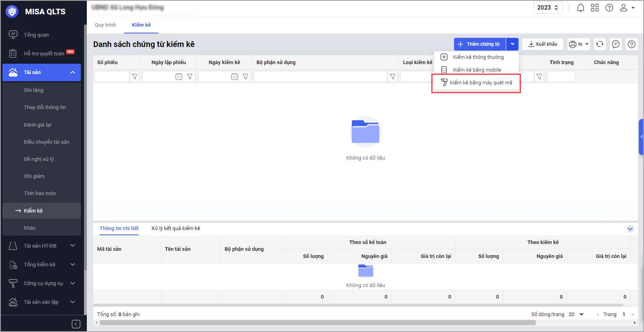Image resolution: width=644 pixels, height=332 pixels.
Task: Click the Số phiếu filter icon
Action: 135,76
